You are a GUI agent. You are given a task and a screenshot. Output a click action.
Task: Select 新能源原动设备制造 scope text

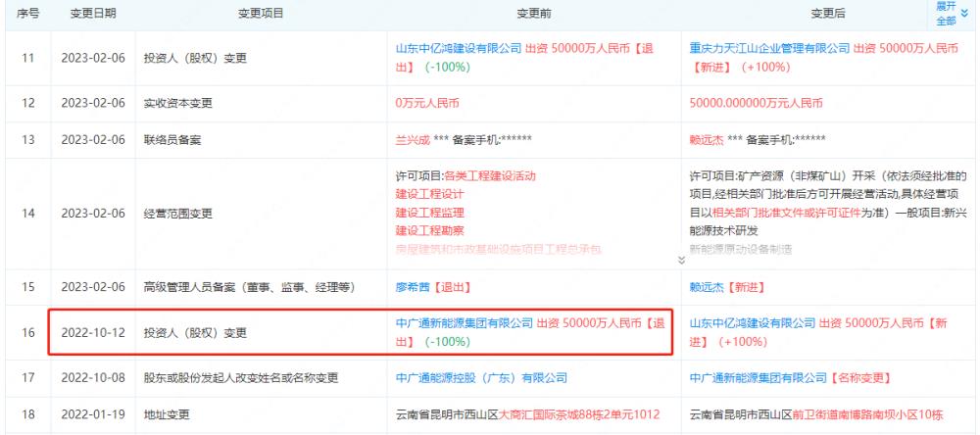point(741,250)
